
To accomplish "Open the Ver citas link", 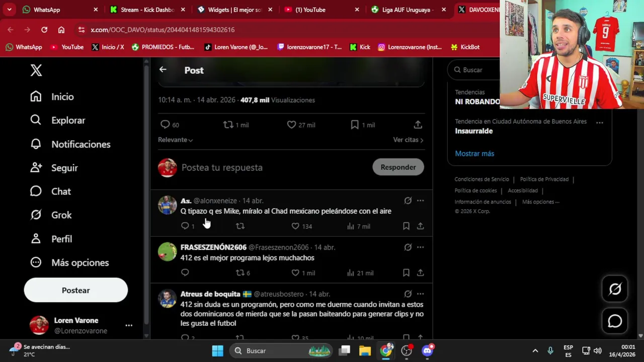I will click(408, 140).
